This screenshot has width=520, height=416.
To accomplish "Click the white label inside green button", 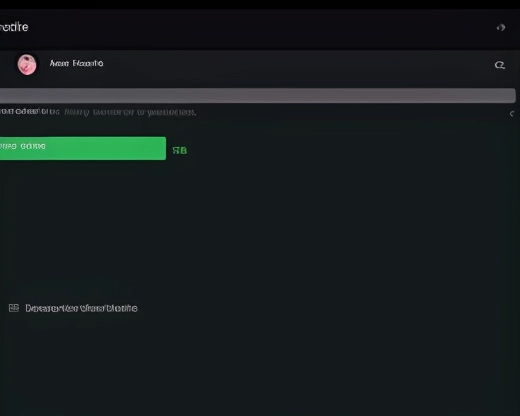I will (x=23, y=146).
